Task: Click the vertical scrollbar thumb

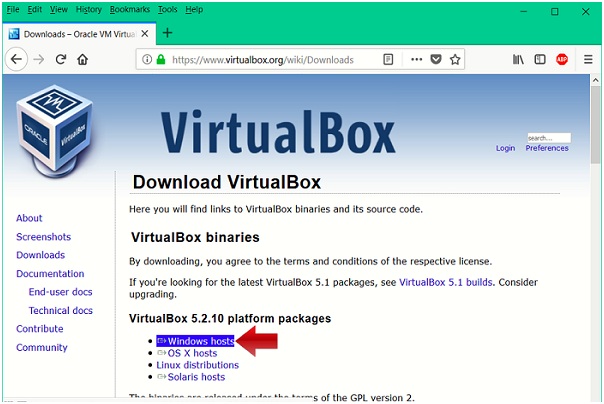Action: (596, 125)
